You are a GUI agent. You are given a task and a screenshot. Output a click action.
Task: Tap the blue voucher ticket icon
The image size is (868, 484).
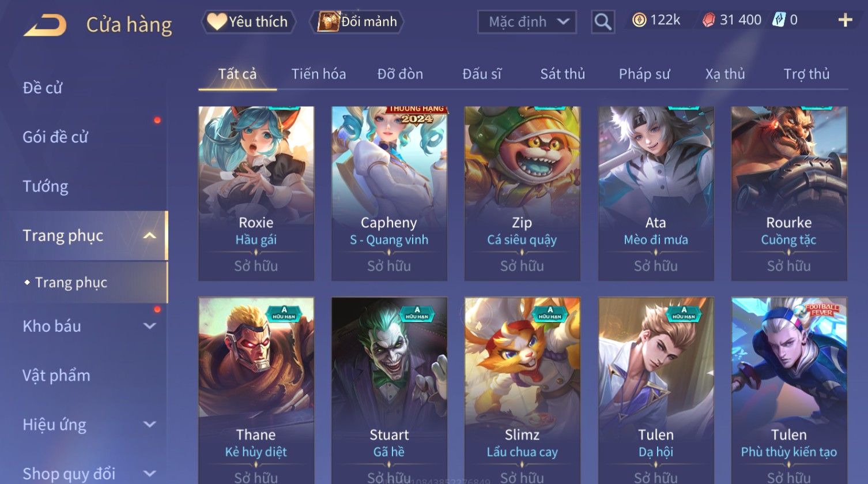click(779, 20)
